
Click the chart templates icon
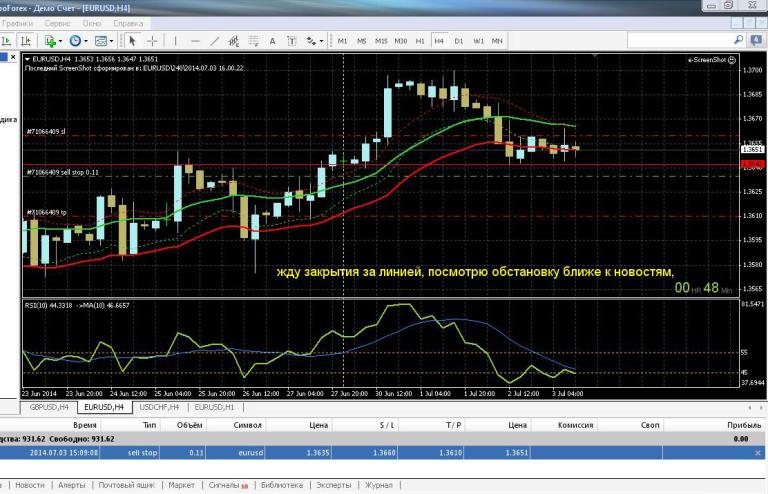coord(100,41)
